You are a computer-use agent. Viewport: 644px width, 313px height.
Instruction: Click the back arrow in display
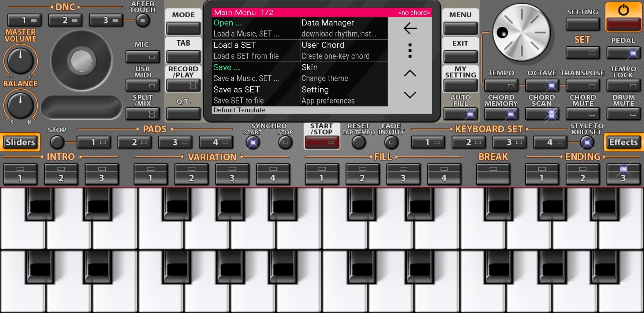[410, 28]
